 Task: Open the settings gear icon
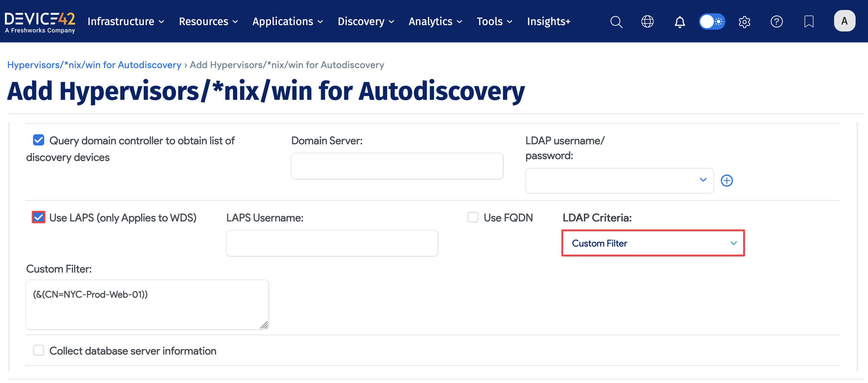click(744, 21)
